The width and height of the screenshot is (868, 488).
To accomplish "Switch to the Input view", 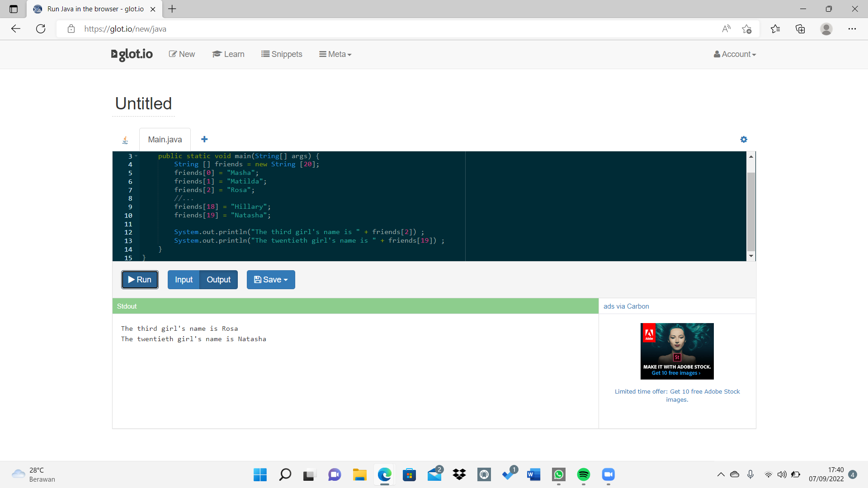I will [183, 279].
